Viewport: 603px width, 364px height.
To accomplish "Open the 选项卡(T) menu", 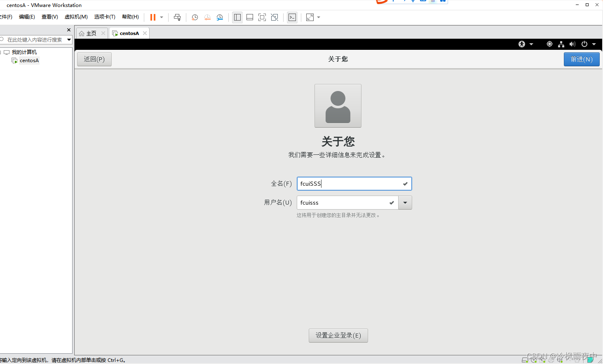I will (105, 17).
